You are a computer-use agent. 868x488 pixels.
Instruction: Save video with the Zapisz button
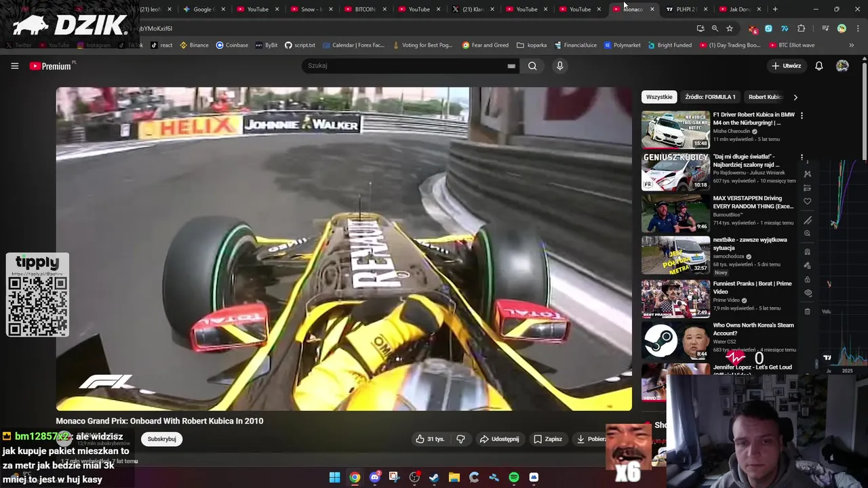[x=548, y=439]
